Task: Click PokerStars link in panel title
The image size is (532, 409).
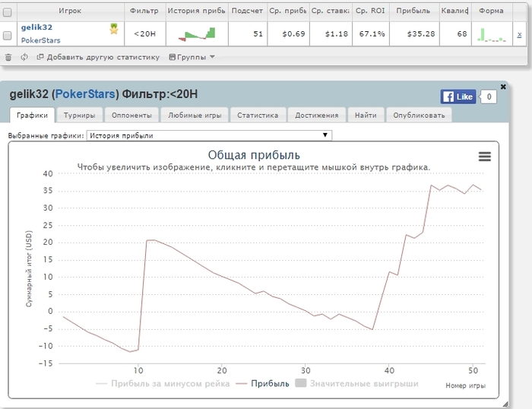Action: 85,94
